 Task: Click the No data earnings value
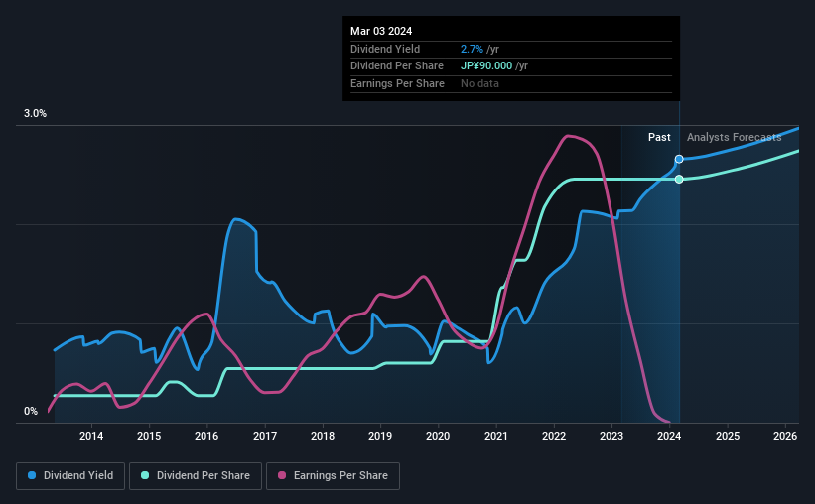pyautogui.click(x=479, y=83)
